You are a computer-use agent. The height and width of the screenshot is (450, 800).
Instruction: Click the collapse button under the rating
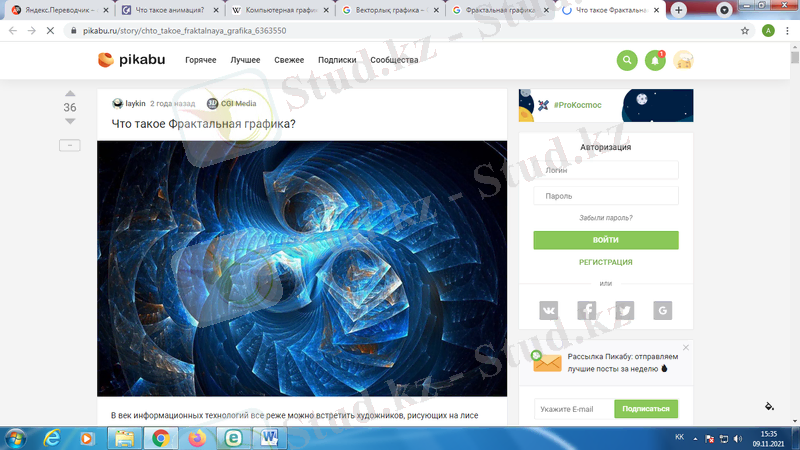[x=70, y=145]
